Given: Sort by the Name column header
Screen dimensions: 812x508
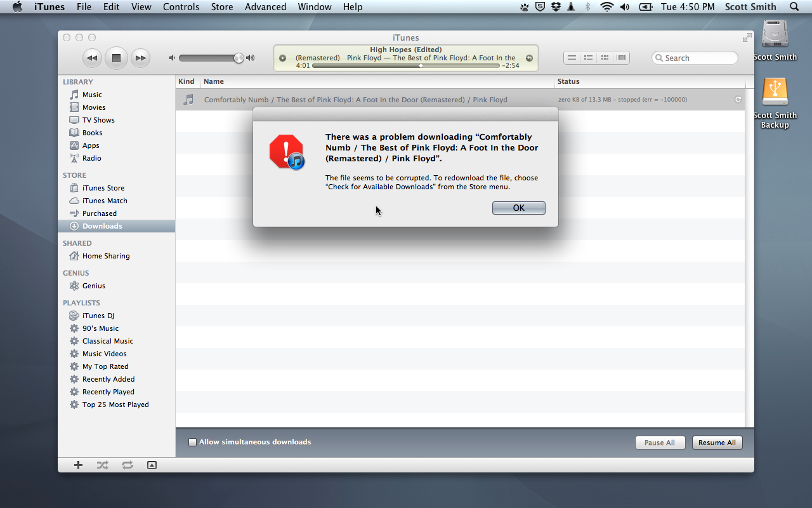Looking at the screenshot, I should coord(377,81).
